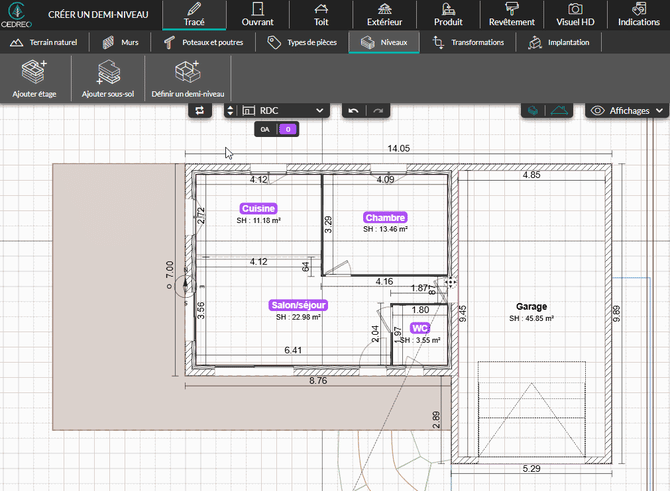Viewport: 670px width, 491px height.
Task: Toggle the 3D building view icon
Action: point(535,110)
